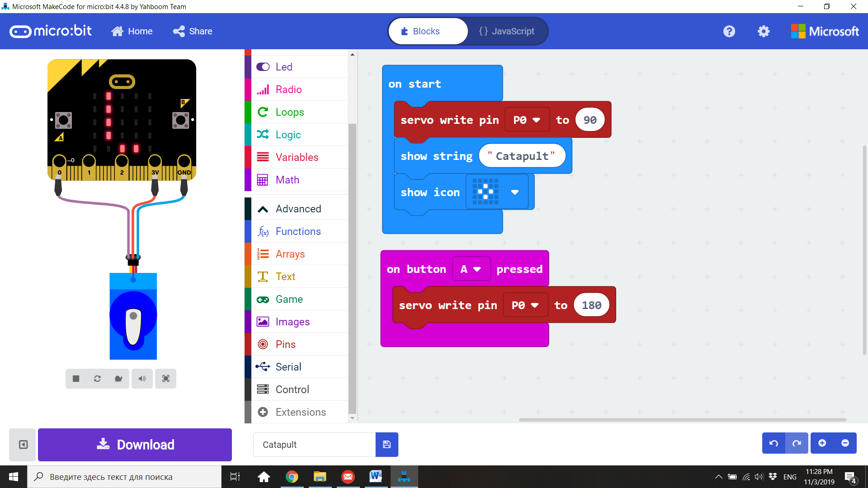Open File Explorer from the taskbar

point(320,477)
